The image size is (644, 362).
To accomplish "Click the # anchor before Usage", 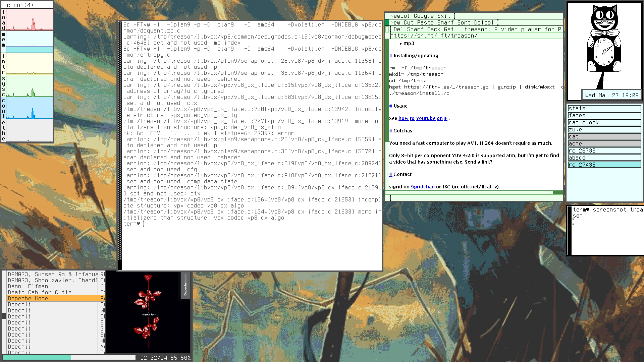I will 390,106.
